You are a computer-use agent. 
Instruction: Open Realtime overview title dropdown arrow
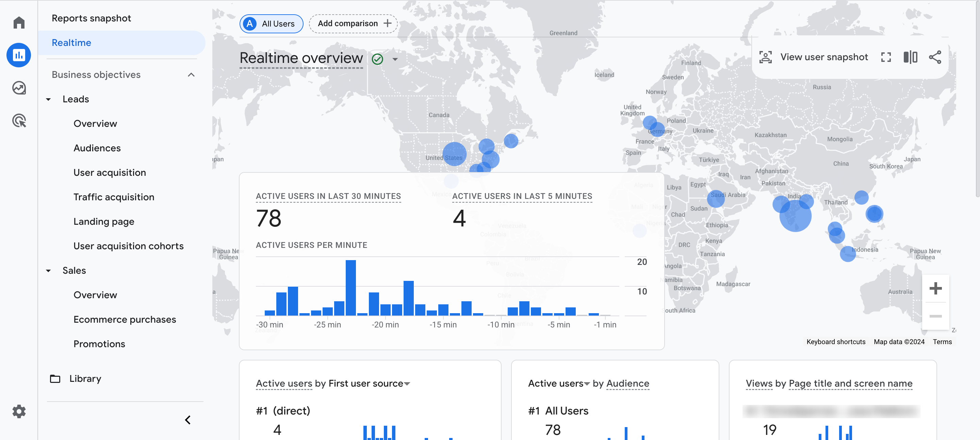click(395, 59)
